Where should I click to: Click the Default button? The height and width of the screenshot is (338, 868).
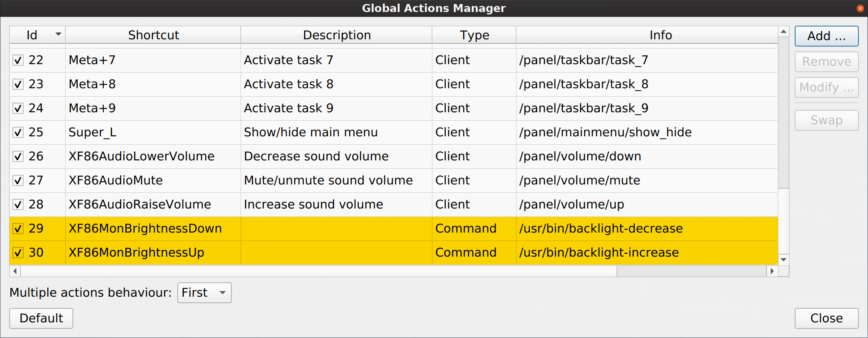coord(41,318)
